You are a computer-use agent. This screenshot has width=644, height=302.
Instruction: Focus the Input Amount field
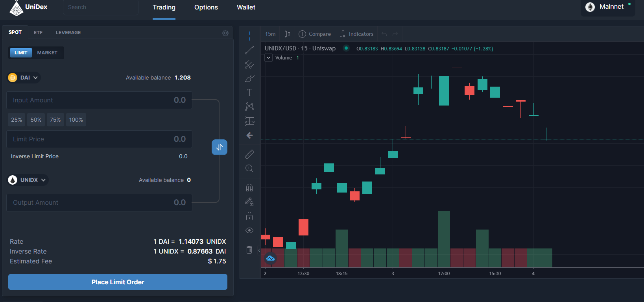(99, 100)
